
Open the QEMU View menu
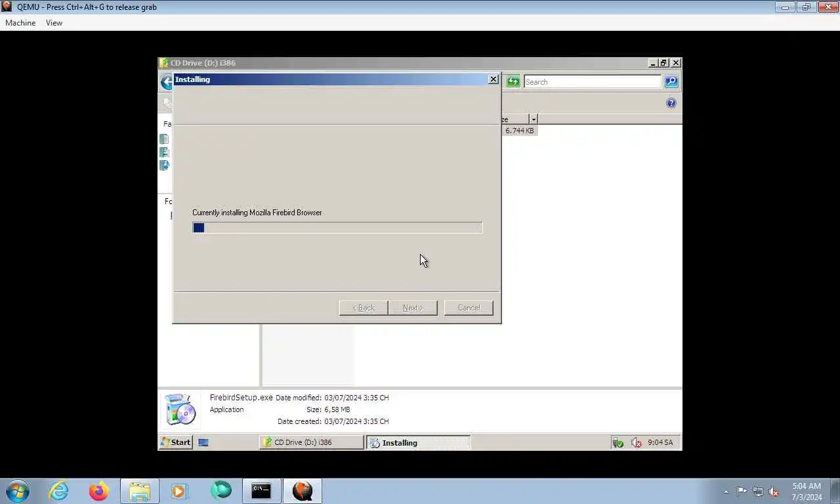coord(54,22)
